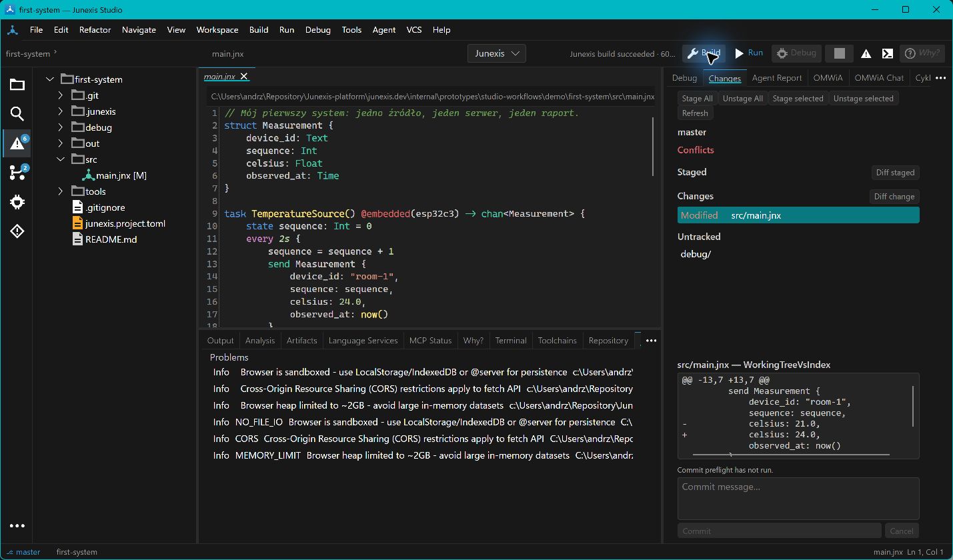Open the Problems warning icon with badge 6
This screenshot has width=953, height=560.
tap(17, 143)
